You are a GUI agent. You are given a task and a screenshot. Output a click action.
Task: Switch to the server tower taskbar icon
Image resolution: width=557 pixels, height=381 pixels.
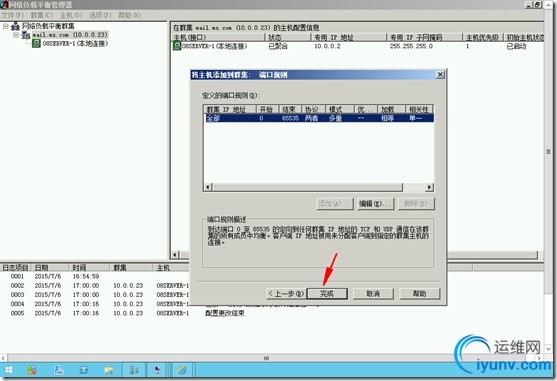point(134,370)
